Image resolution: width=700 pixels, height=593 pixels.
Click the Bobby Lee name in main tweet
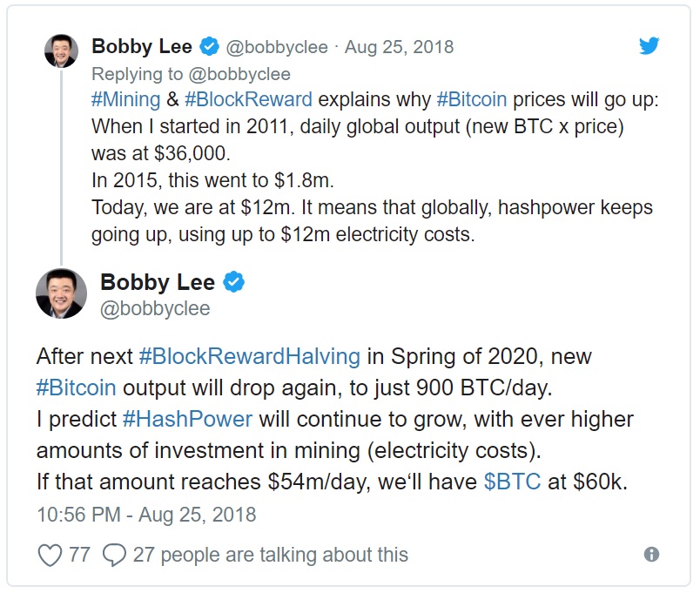158,282
